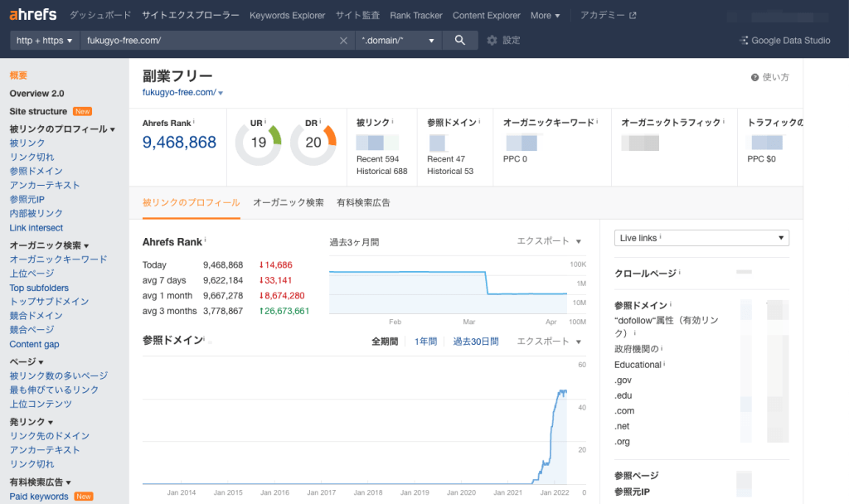Viewport: 849px width, 504px height.
Task: Switch chart to 1年間
Action: (425, 342)
